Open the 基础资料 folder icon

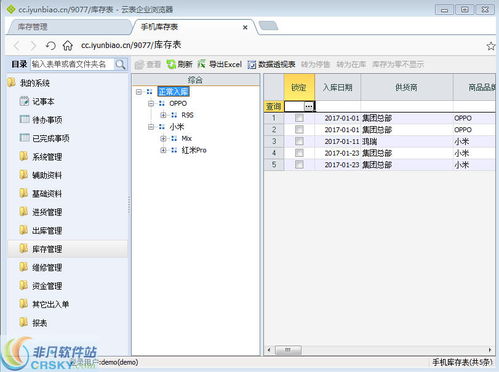click(24, 193)
